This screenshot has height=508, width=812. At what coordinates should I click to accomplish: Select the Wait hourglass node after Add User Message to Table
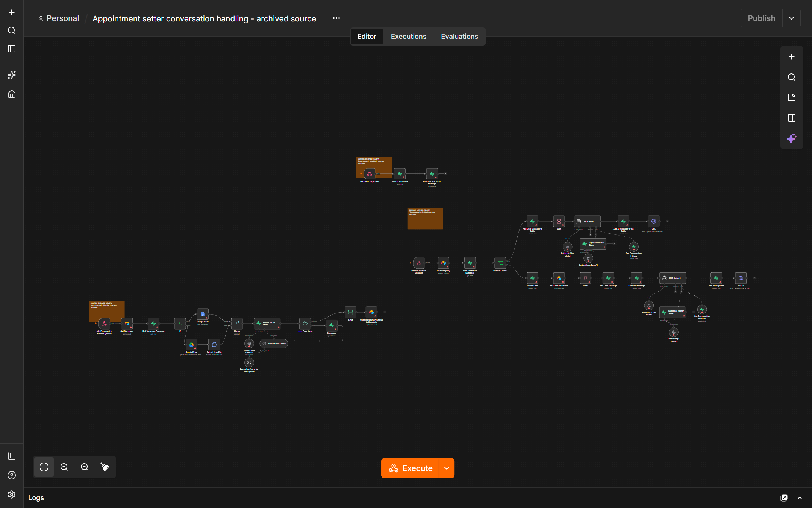(559, 221)
